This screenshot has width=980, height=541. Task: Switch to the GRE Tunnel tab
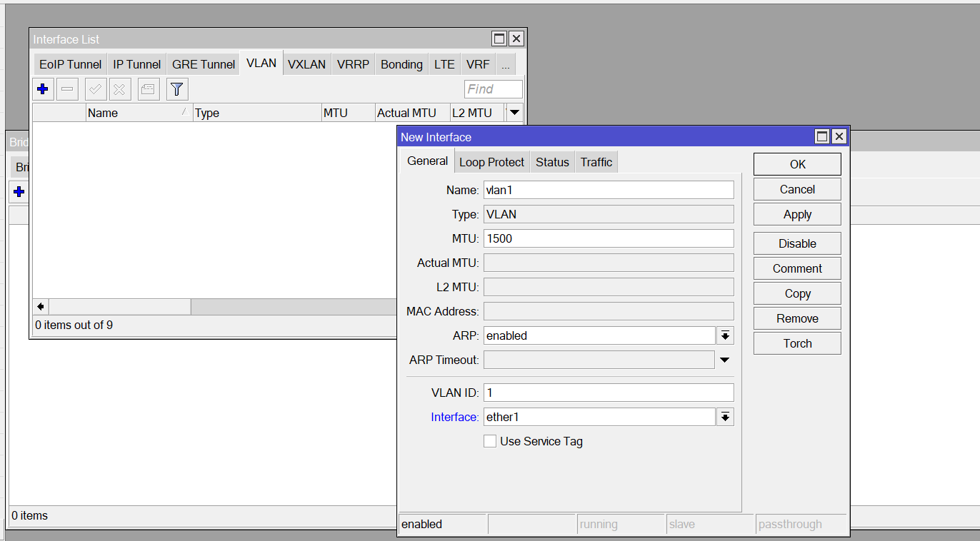[x=204, y=64]
